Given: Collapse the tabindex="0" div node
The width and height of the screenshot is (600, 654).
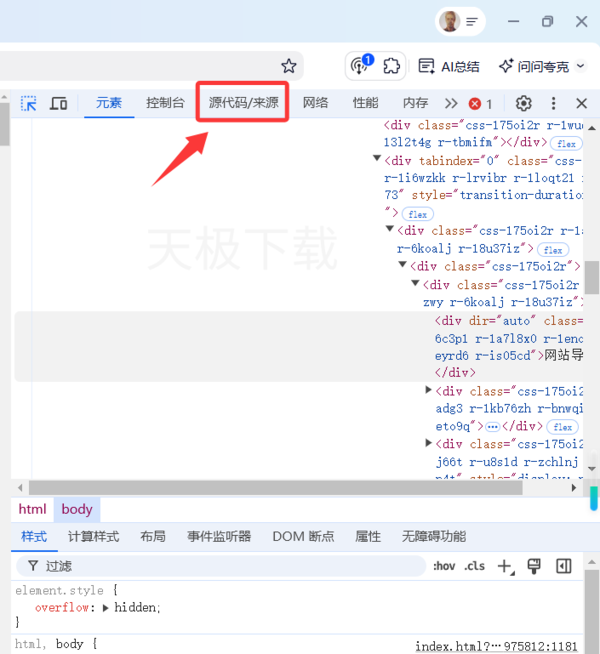Looking at the screenshot, I should click(377, 160).
